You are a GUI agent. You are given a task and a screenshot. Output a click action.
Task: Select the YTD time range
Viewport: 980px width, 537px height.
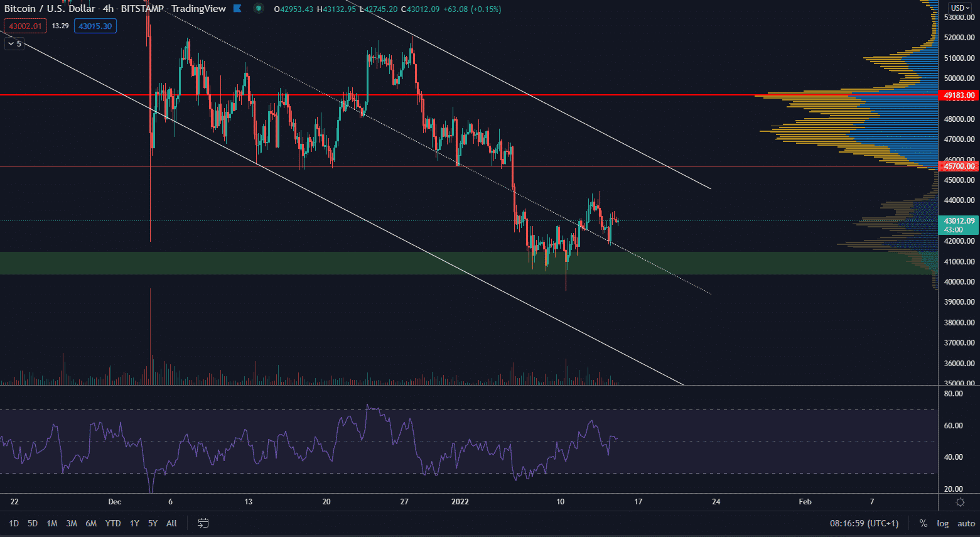(113, 523)
